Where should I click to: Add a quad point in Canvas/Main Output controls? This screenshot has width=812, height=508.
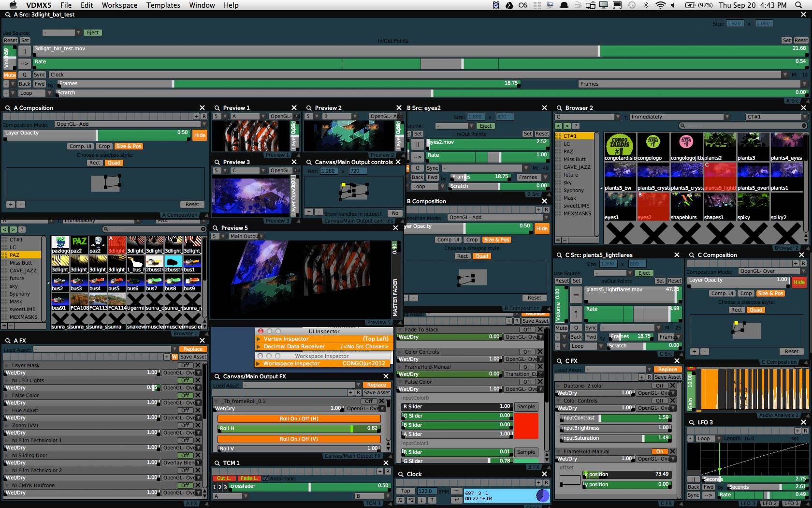click(309, 212)
